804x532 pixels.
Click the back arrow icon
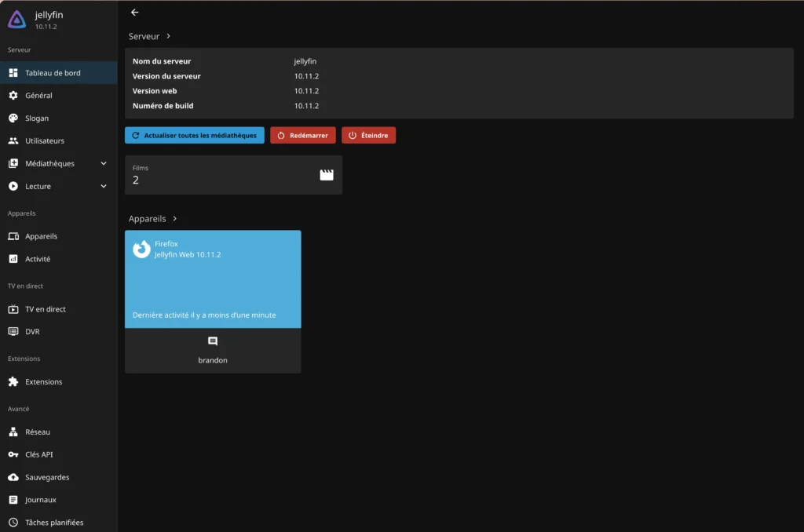(x=135, y=13)
